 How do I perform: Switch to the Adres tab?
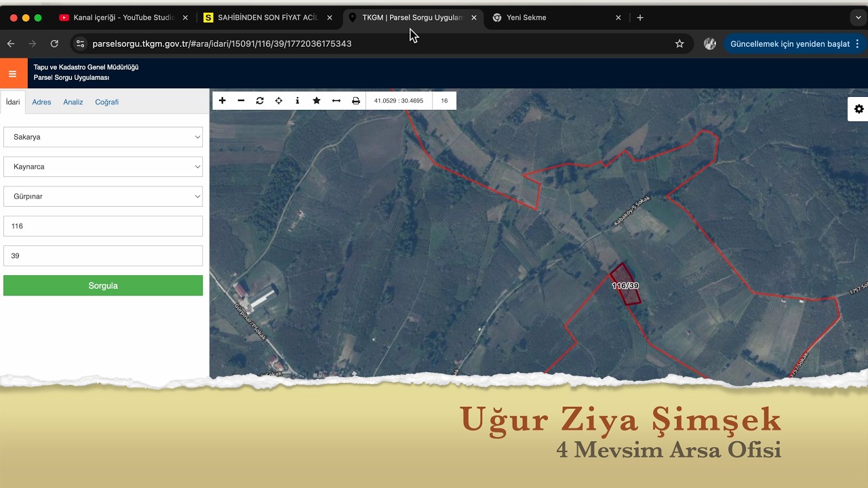(41, 102)
